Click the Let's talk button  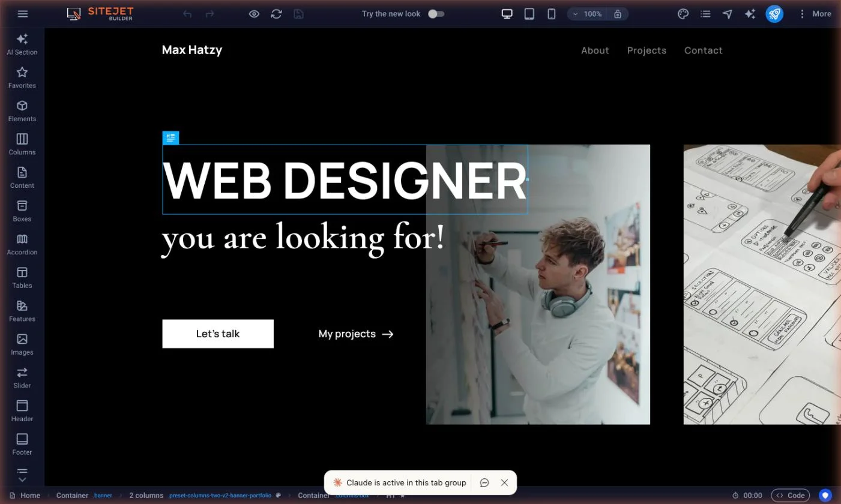(x=218, y=334)
